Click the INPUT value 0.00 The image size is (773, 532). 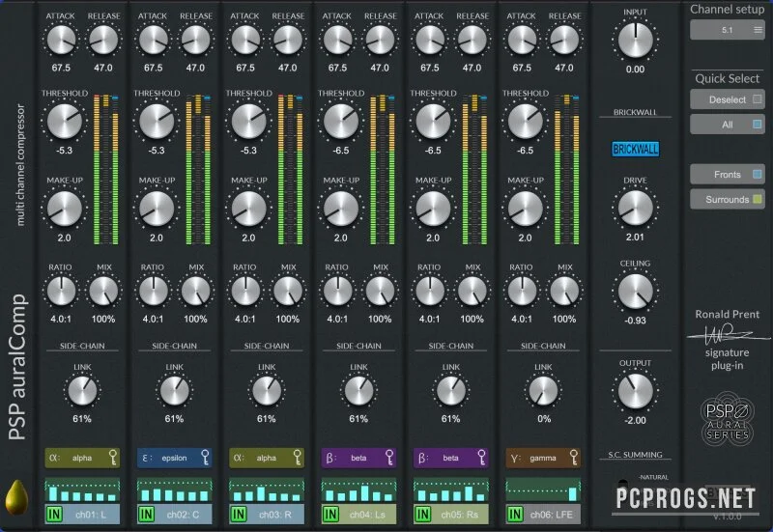[635, 70]
